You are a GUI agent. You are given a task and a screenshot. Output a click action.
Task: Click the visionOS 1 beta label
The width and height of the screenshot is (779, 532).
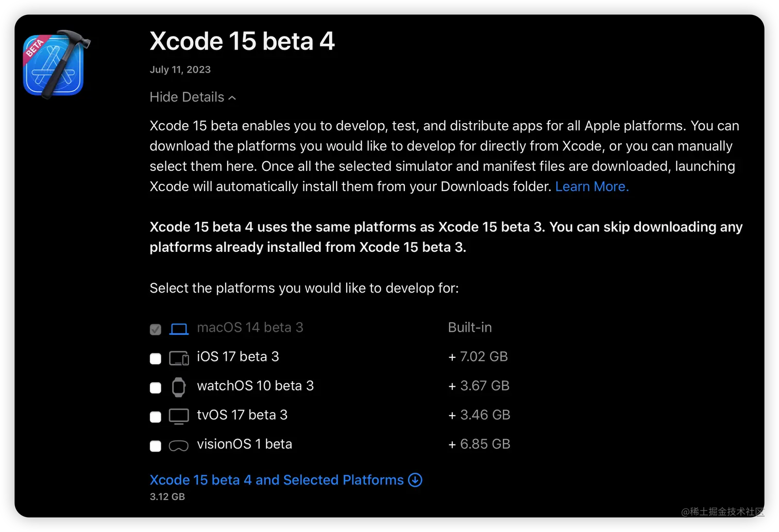point(244,444)
